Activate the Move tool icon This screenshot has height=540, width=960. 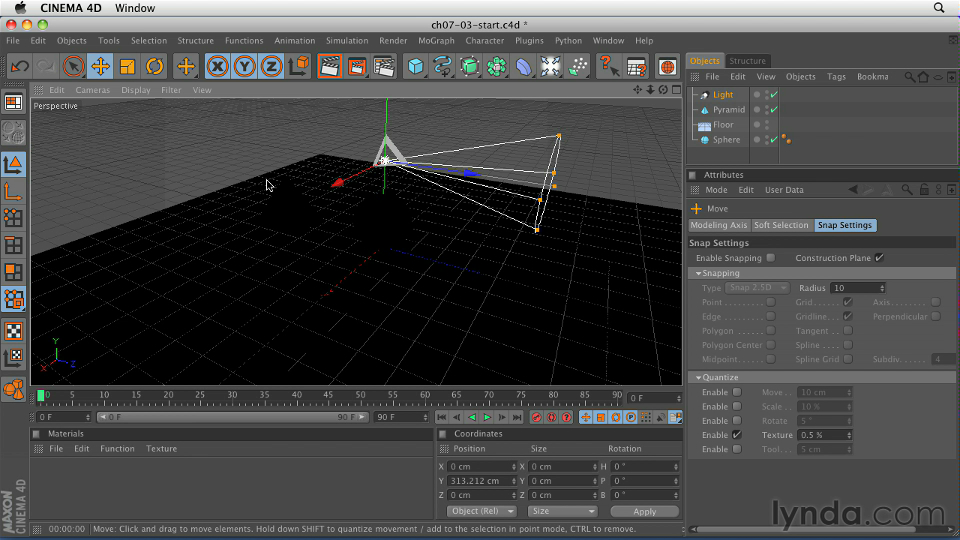[100, 66]
